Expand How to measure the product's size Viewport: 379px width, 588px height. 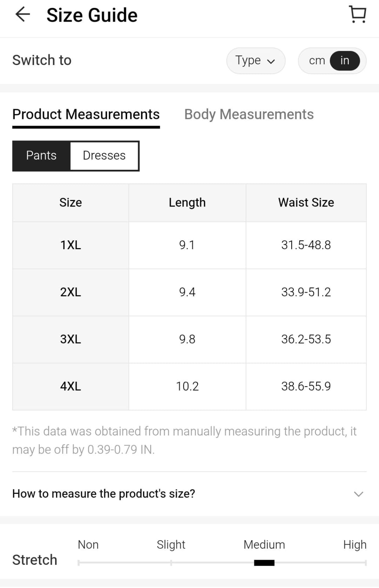pos(104,494)
